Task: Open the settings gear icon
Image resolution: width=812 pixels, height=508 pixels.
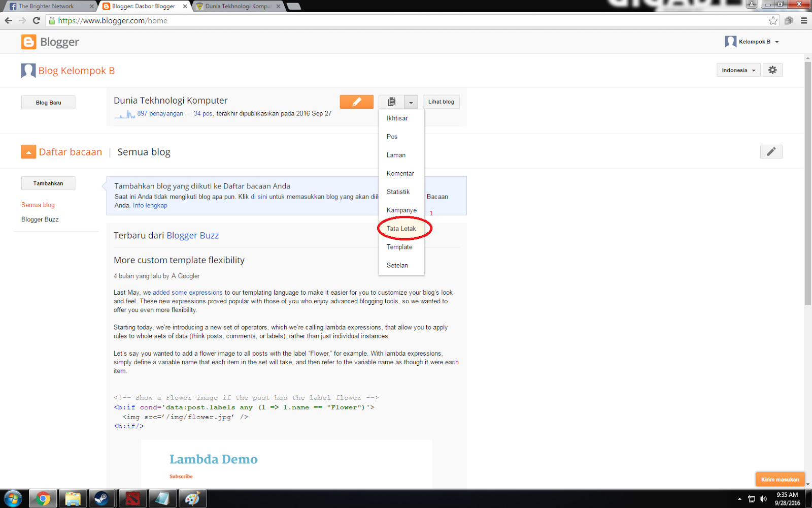Action: [x=772, y=70]
